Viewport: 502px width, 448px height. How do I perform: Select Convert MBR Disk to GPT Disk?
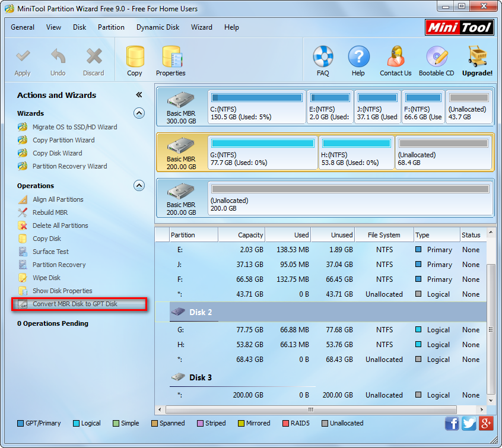tap(75, 304)
